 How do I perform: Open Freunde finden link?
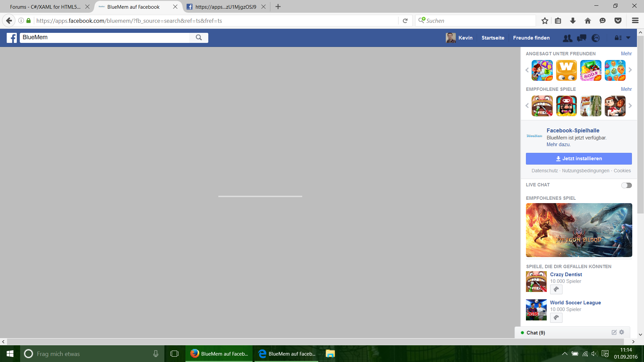531,38
